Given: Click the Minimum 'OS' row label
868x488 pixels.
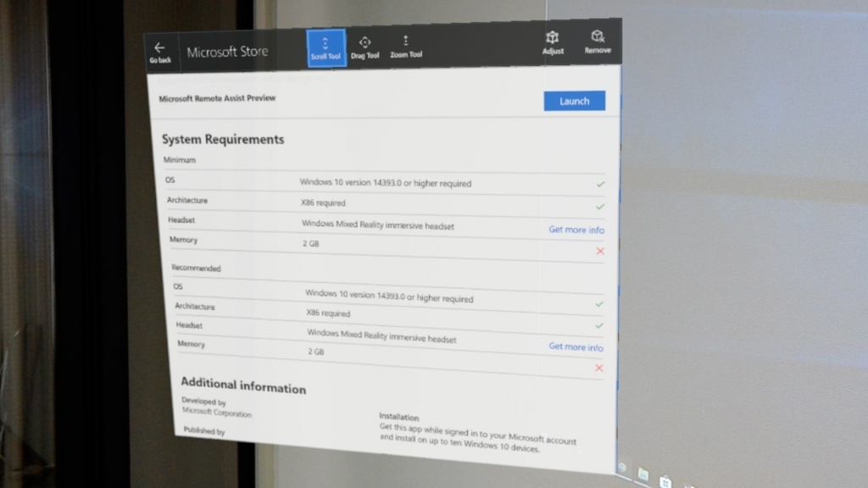Looking at the screenshot, I should click(x=170, y=180).
